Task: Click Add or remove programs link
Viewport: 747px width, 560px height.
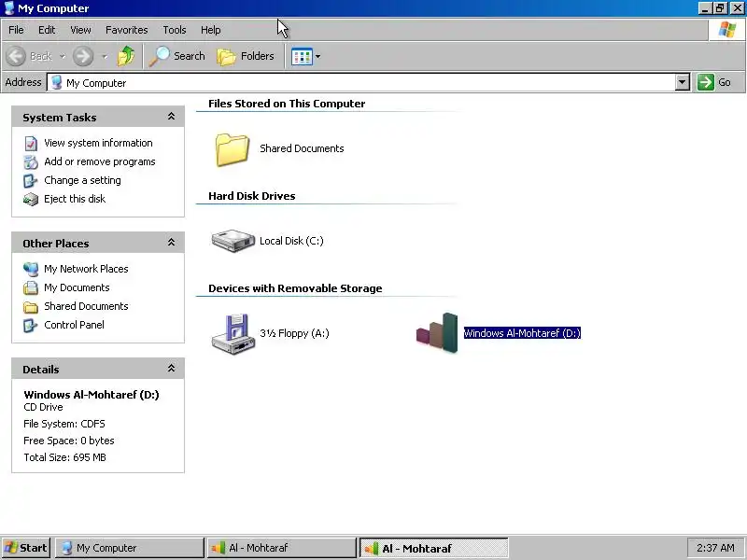Action: pos(100,161)
